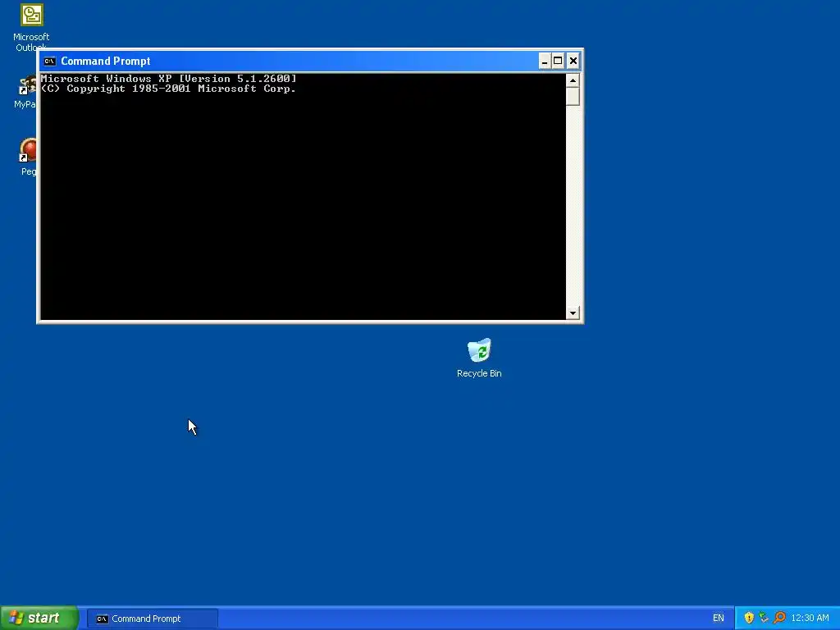Click the EN language indicator
The width and height of the screenshot is (840, 630).
(719, 619)
